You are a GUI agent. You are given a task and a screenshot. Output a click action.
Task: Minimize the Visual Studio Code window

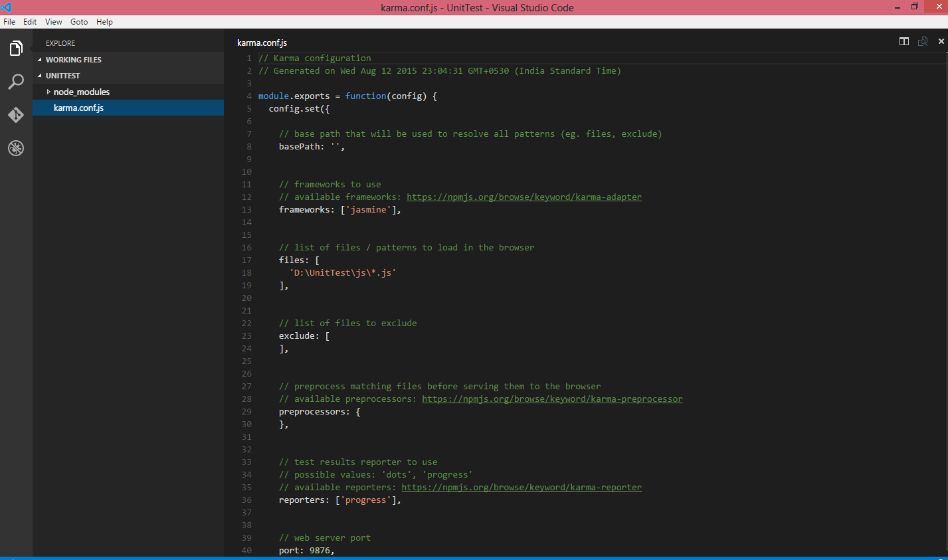coord(897,7)
